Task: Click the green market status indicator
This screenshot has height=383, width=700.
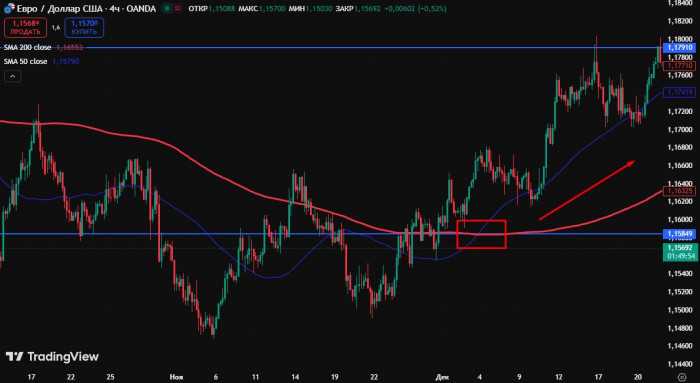Action: pos(167,8)
